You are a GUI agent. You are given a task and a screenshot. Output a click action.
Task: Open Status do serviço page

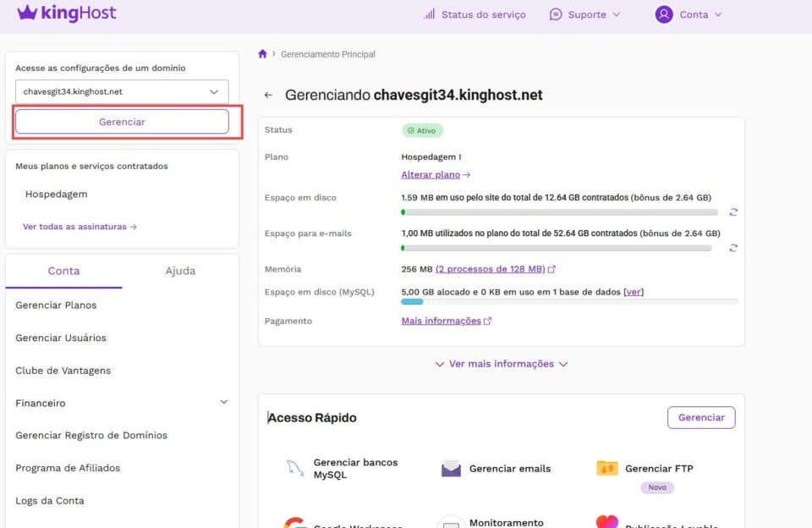(475, 14)
